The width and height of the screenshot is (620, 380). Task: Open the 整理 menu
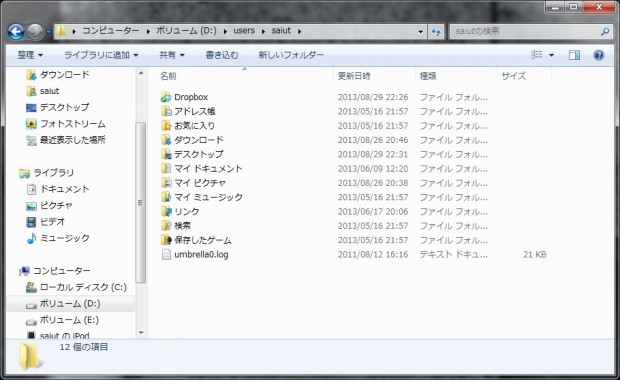[30, 55]
